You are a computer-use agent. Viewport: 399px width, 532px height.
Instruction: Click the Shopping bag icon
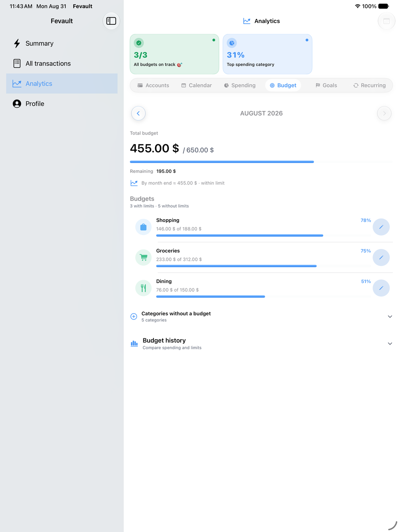click(143, 227)
